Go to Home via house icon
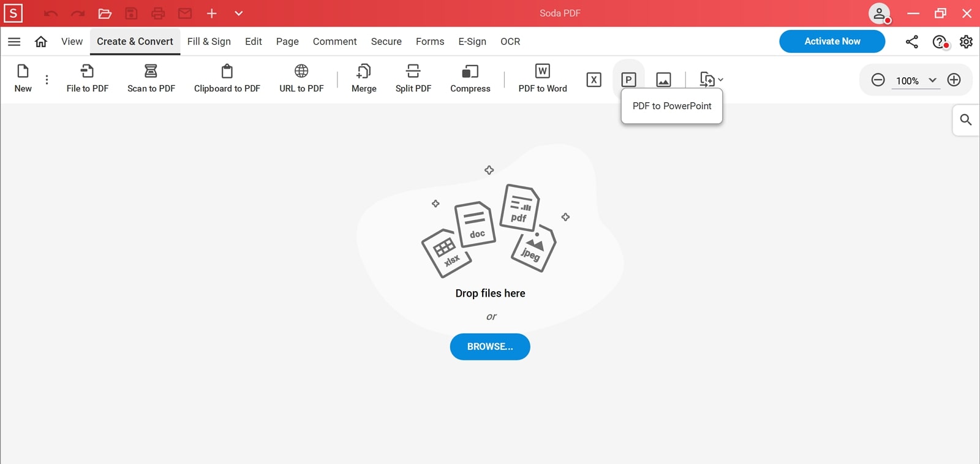The width and height of the screenshot is (980, 464). [41, 42]
